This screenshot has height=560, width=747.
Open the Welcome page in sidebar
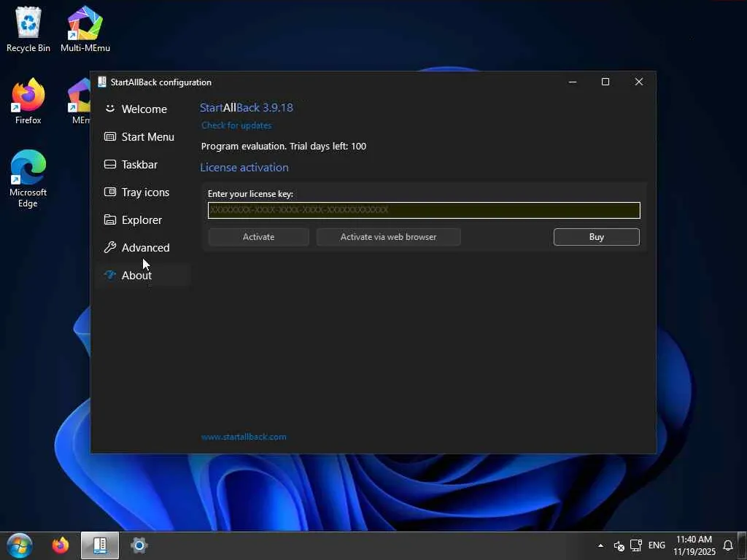[143, 109]
